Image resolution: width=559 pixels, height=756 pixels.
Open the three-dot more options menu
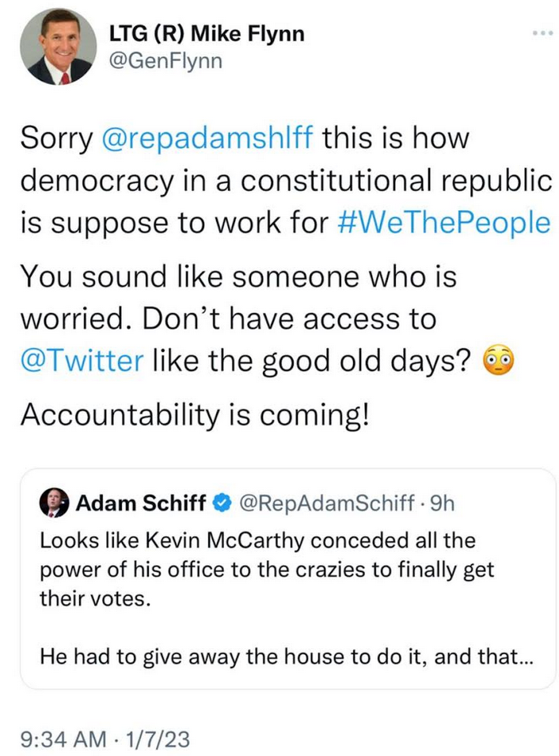coord(540,34)
